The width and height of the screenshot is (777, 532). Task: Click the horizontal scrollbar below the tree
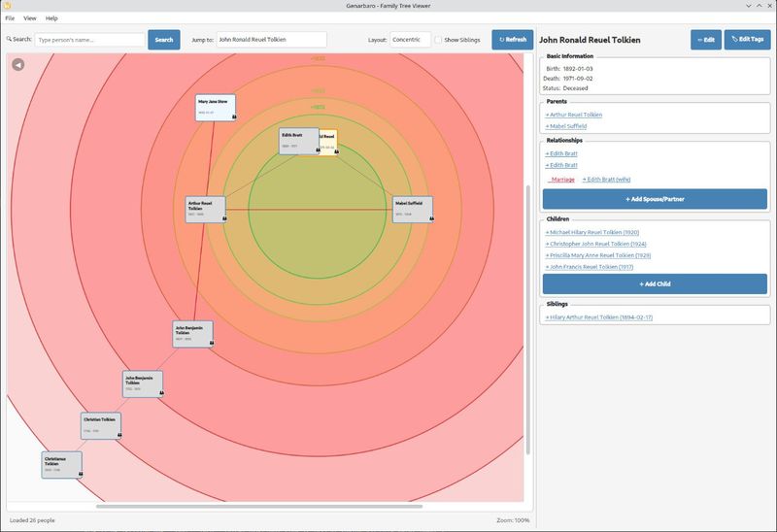(258, 506)
